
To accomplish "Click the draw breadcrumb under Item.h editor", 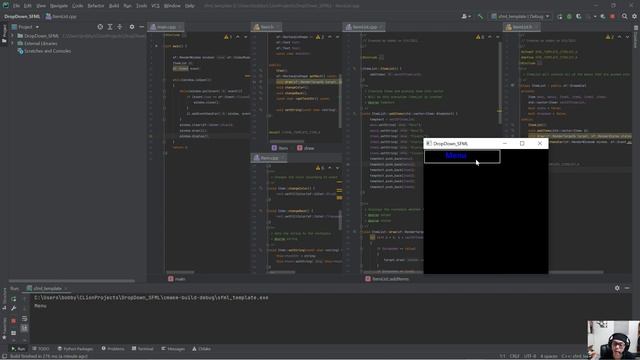I will click(x=306, y=148).
